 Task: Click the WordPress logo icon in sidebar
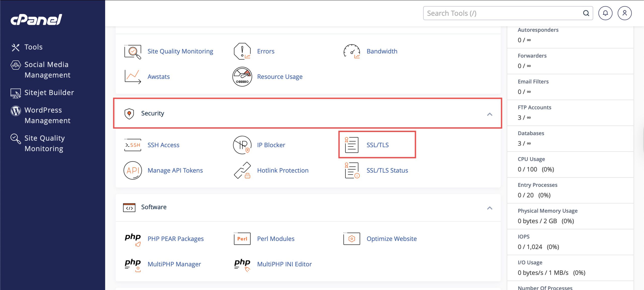click(16, 111)
